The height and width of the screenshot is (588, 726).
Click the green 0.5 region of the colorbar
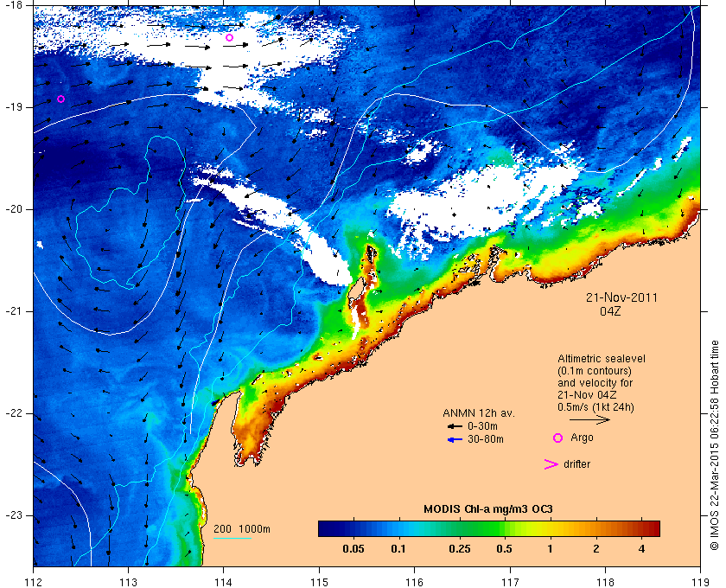504,528
